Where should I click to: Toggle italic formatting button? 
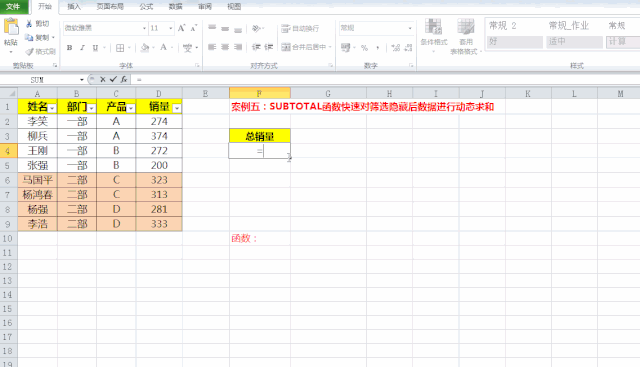(82, 48)
